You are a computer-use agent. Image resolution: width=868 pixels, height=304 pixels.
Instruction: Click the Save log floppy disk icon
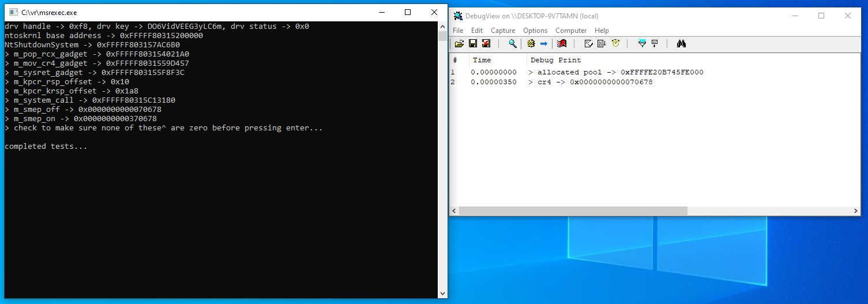point(472,44)
